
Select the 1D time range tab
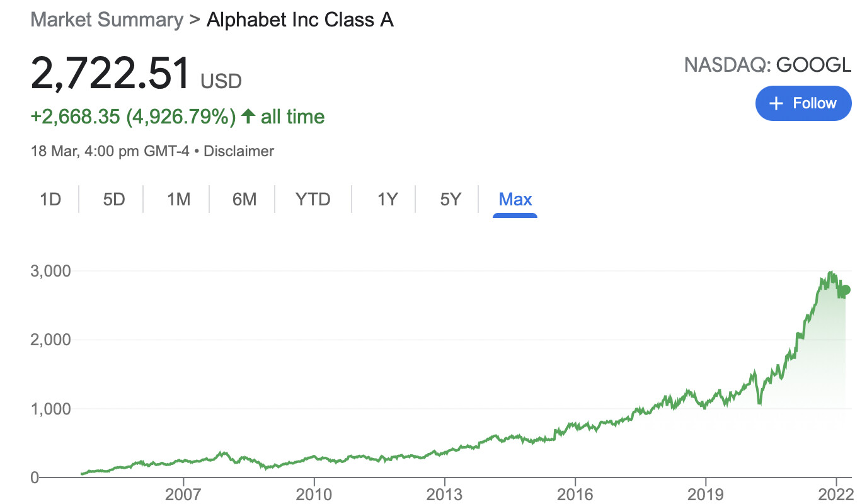coord(50,200)
